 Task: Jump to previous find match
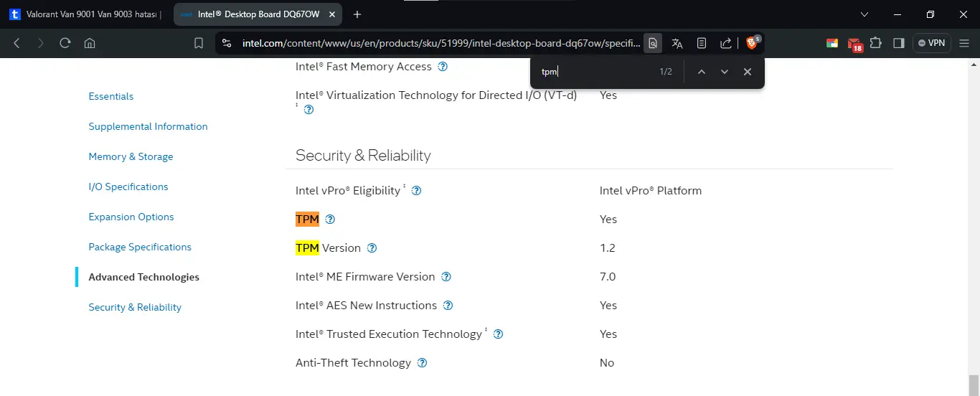(702, 72)
